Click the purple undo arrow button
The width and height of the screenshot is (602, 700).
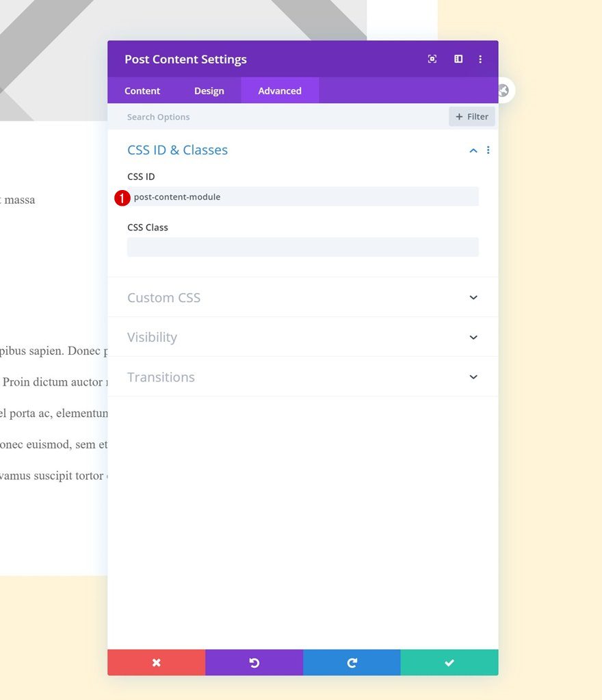tap(254, 662)
